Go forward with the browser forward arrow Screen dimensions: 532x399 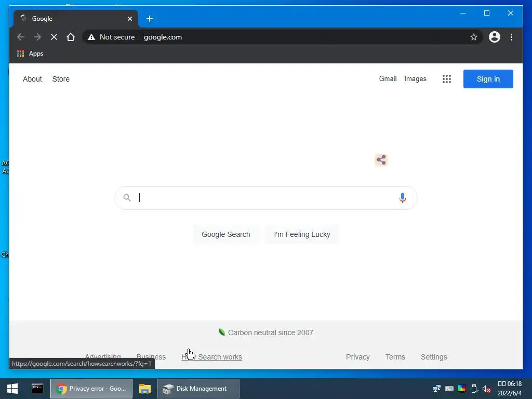[37, 37]
